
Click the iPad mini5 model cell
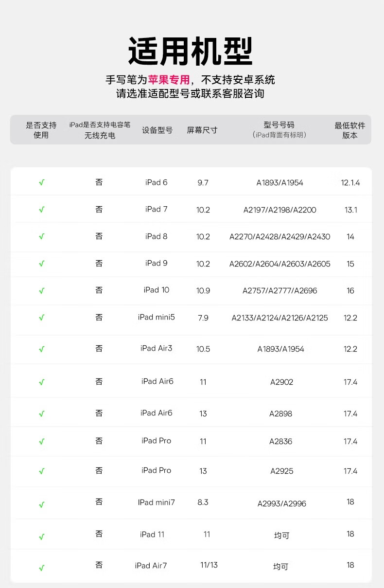156,317
